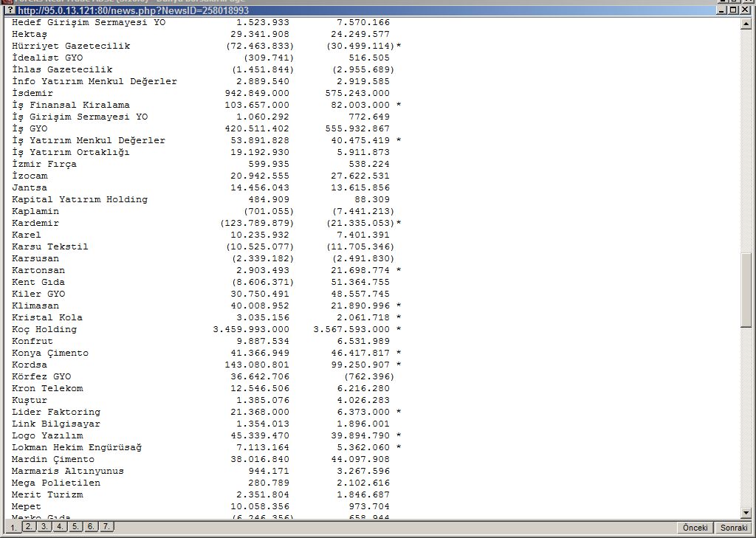The height and width of the screenshot is (538, 756).
Task: Click the scrollbar down arrow
Action: 746,513
